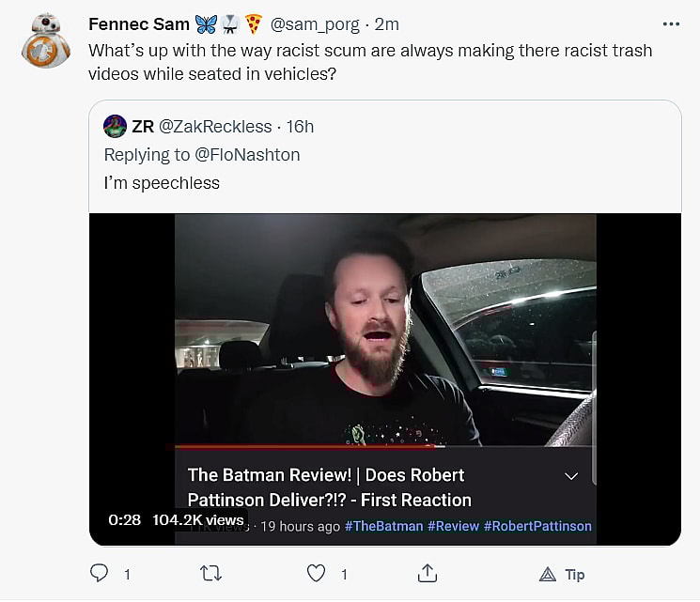The width and height of the screenshot is (700, 602).
Task: Click the #RobertPattinson hashtag
Action: [537, 526]
